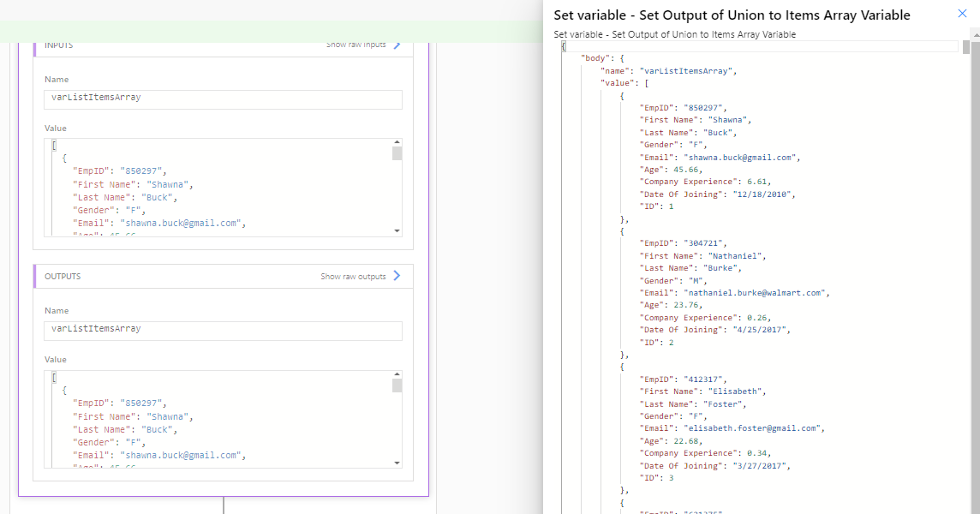980x514 pixels.
Task: Click the INPUTS Name field varListItemsArray
Action: (x=223, y=99)
